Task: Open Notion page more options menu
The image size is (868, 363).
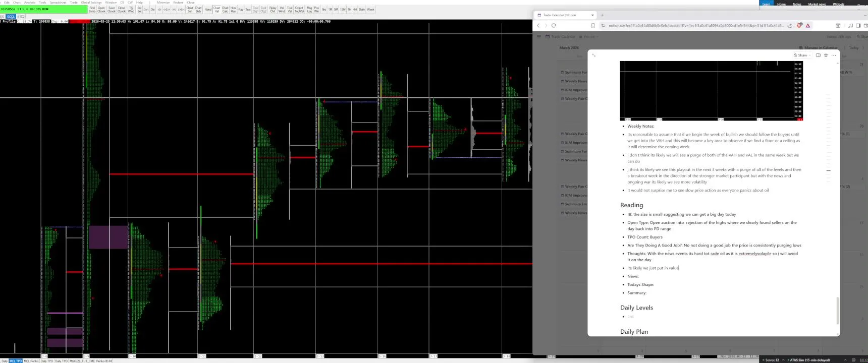Action: tap(834, 55)
